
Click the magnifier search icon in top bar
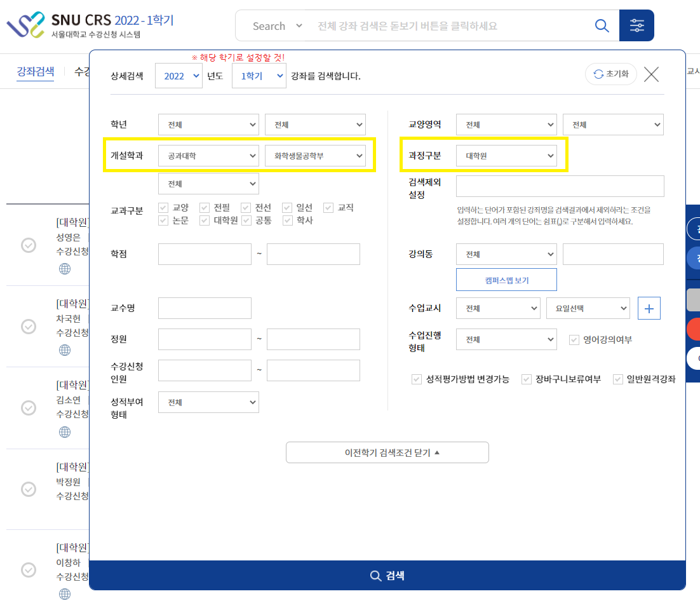pos(601,25)
